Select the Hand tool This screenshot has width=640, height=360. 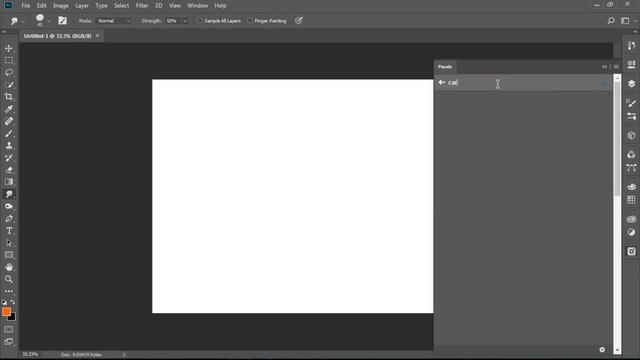coord(9,267)
